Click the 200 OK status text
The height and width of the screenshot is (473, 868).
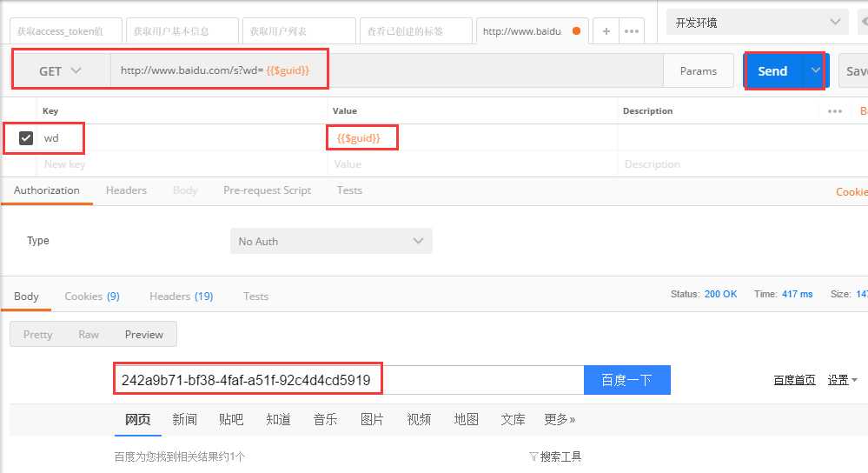pyautogui.click(x=720, y=294)
